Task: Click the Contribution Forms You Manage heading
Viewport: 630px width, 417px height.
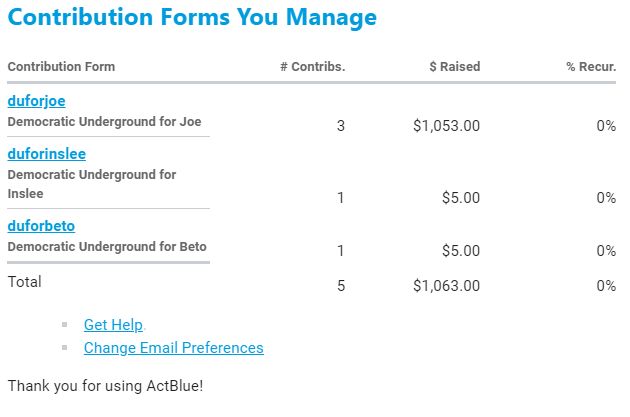Action: tap(193, 18)
